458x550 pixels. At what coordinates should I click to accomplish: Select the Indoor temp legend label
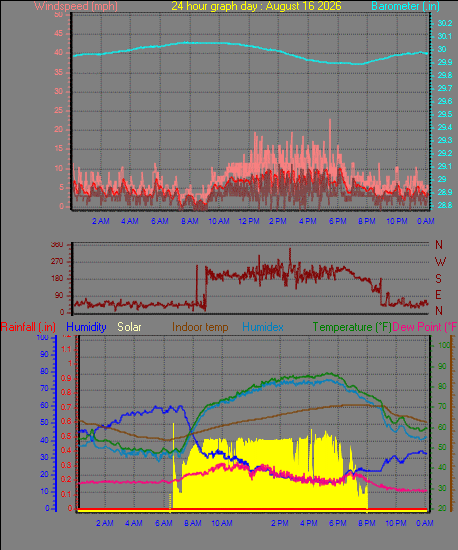(x=200, y=327)
